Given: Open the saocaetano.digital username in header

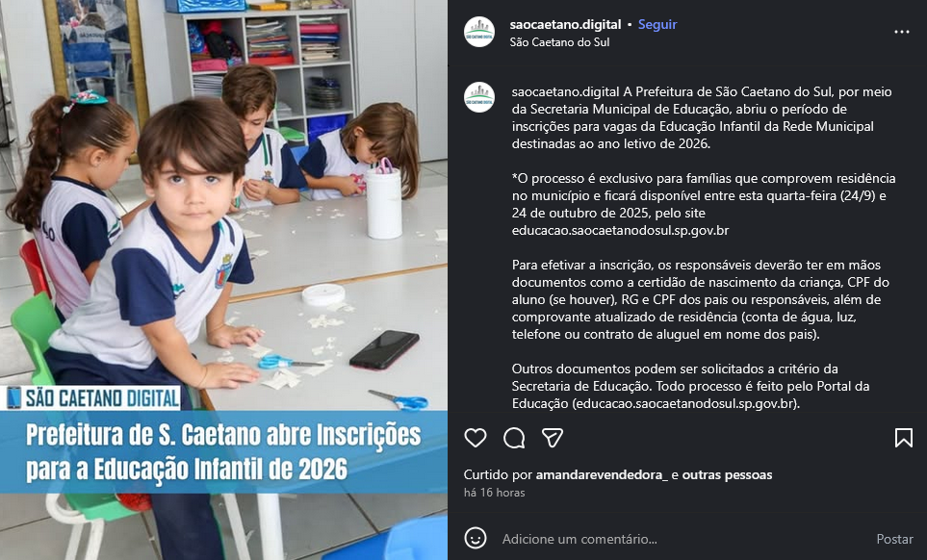Looking at the screenshot, I should [x=565, y=24].
